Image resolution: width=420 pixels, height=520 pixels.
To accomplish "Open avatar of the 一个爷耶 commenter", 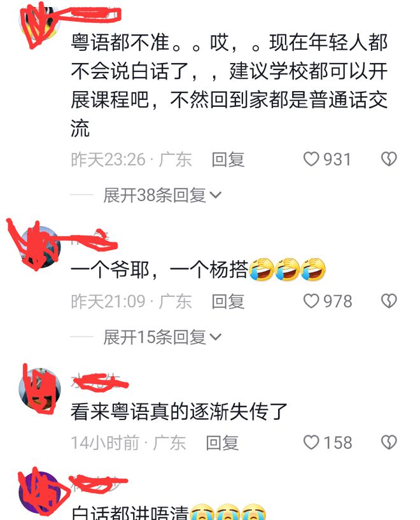I will (40, 246).
